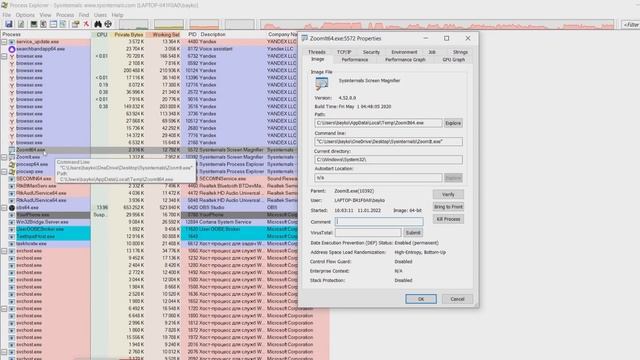Click the red X Kill Process toolbar icon

point(86,24)
